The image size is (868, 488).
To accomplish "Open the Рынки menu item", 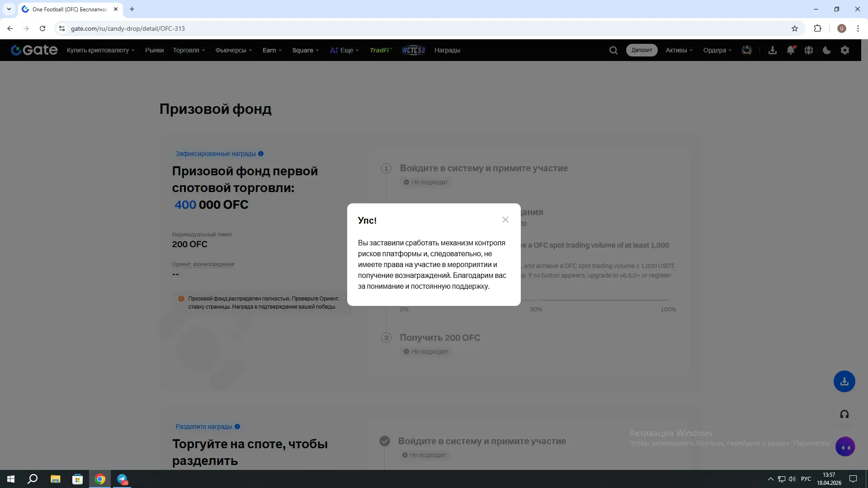I will click(154, 50).
